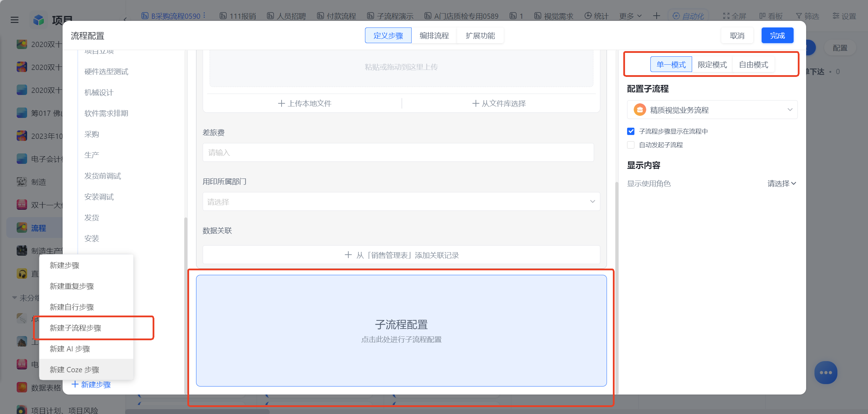Screen dimensions: 868x414
Task: Open 精质视觉业务流程 sub-process dropdown
Action: [x=712, y=110]
